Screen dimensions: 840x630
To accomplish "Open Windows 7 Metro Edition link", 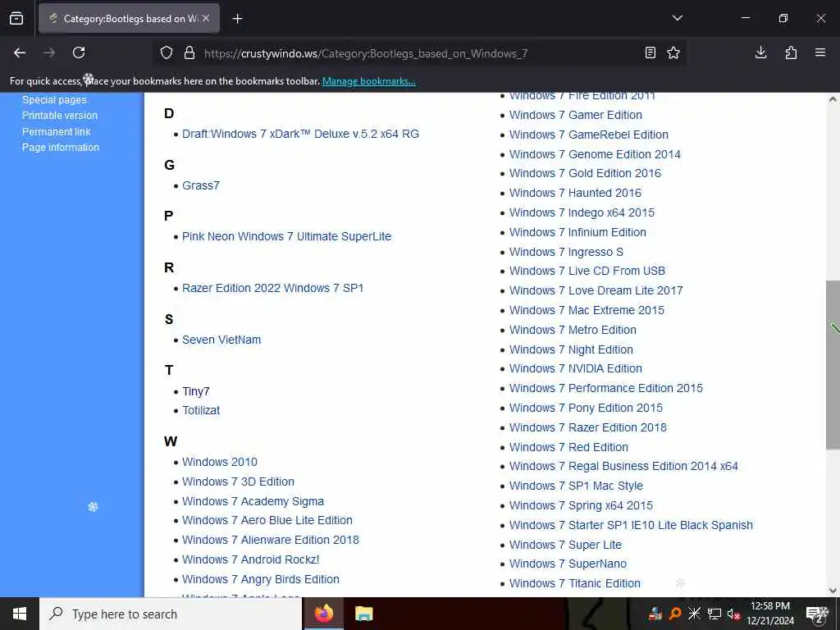I will pyautogui.click(x=573, y=330).
